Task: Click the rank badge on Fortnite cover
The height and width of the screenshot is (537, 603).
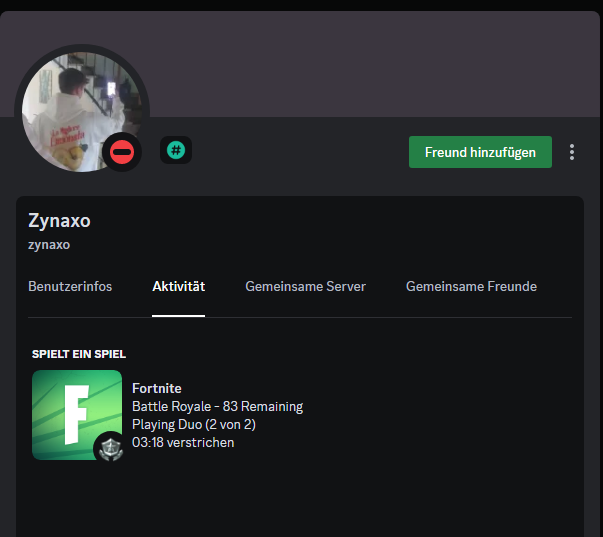Action: click(x=111, y=449)
